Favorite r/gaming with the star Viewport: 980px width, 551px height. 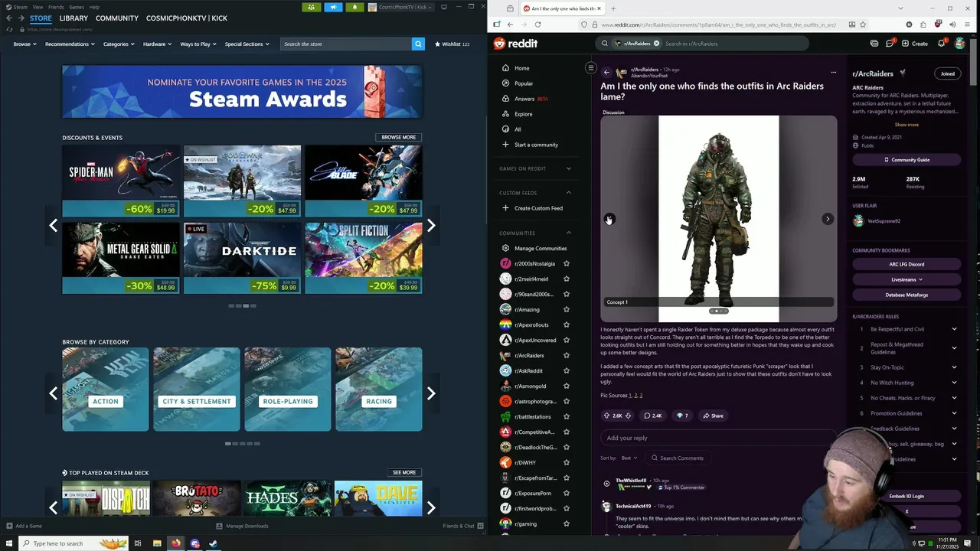click(567, 523)
